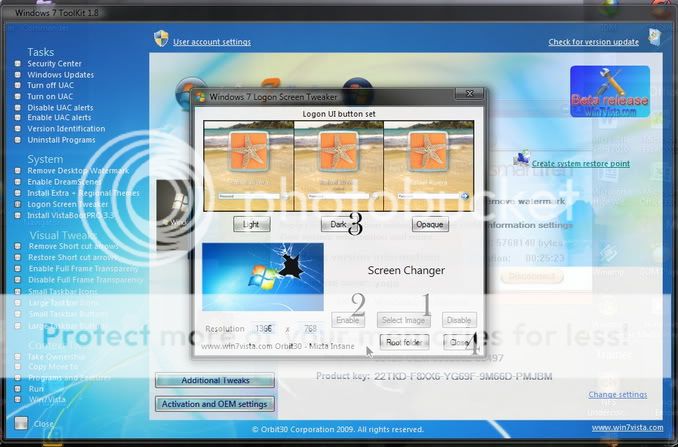Image resolution: width=678 pixels, height=447 pixels.
Task: Click Select Image button
Action: tap(403, 320)
